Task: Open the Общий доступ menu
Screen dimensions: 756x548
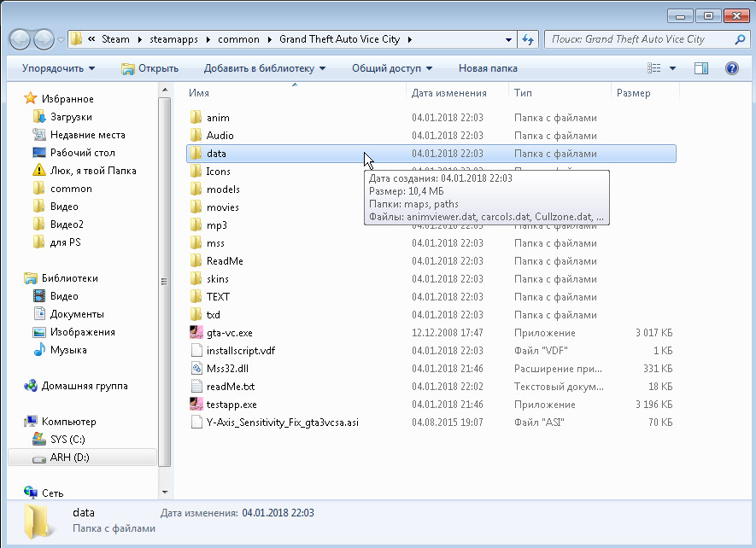Action: [x=391, y=68]
